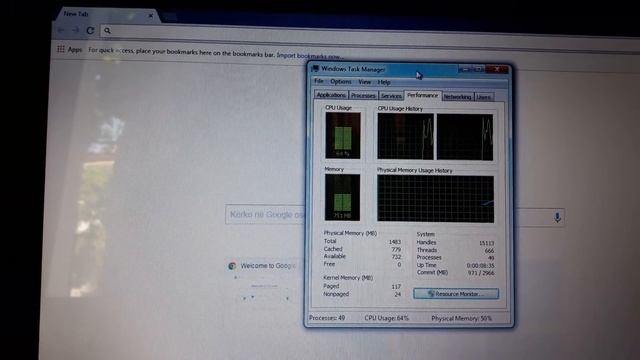Click the Import bookmarks now link
This screenshot has height=360, width=640.
pyautogui.click(x=310, y=55)
